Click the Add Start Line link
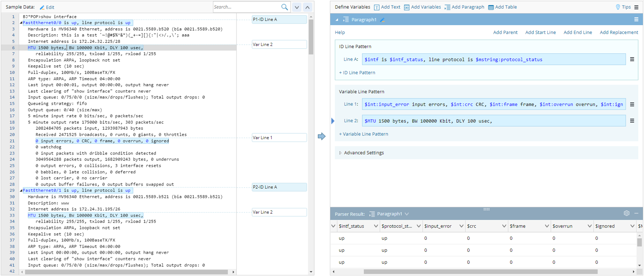 [540, 32]
